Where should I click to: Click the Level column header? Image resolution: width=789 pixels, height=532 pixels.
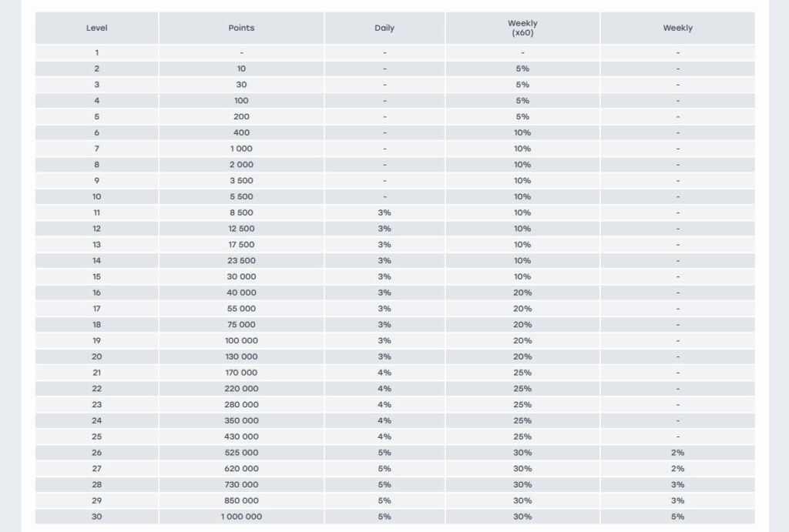(x=96, y=28)
